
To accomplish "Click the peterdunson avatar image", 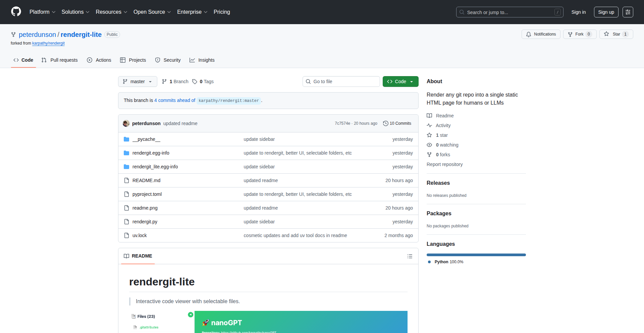I will point(126,123).
